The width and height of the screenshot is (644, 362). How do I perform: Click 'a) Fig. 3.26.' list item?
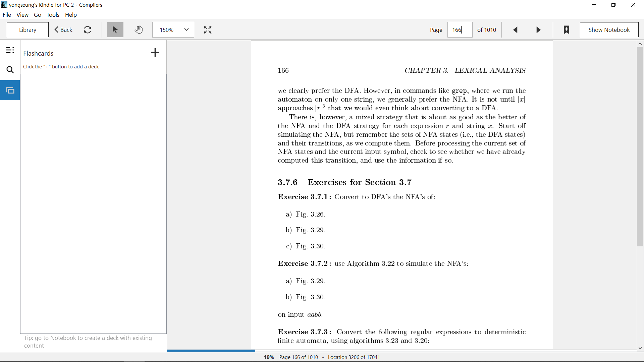306,214
